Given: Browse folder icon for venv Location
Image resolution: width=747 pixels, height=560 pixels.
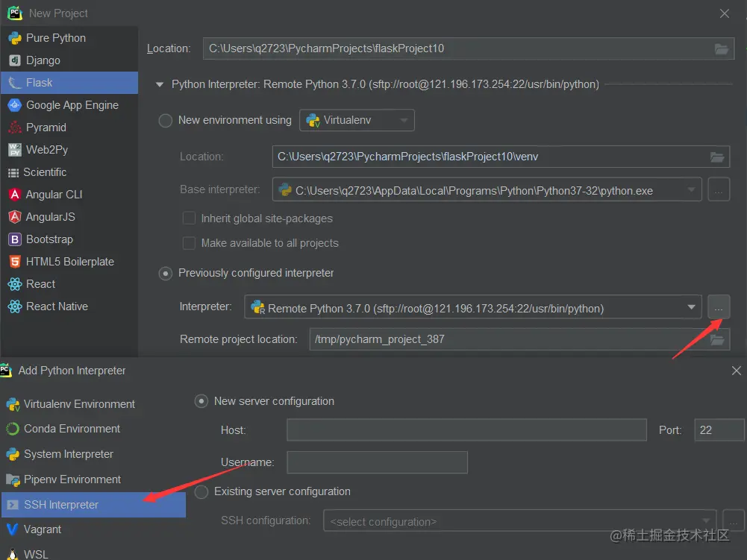Looking at the screenshot, I should pyautogui.click(x=717, y=157).
